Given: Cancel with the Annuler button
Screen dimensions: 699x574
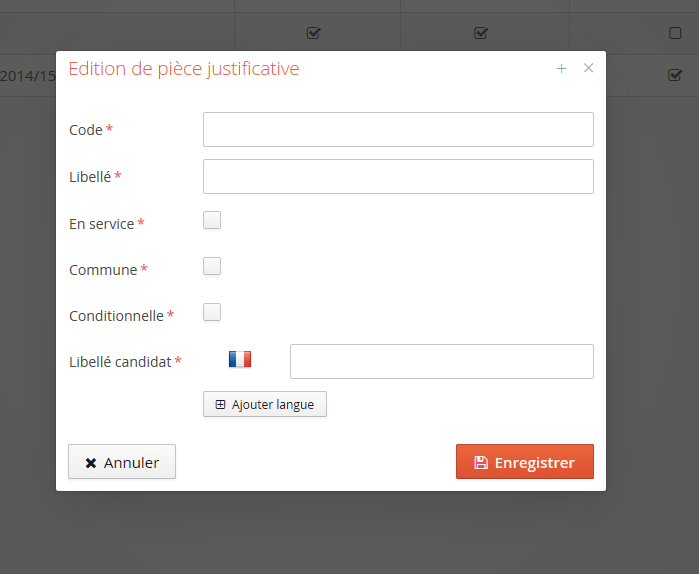Looking at the screenshot, I should point(122,462).
